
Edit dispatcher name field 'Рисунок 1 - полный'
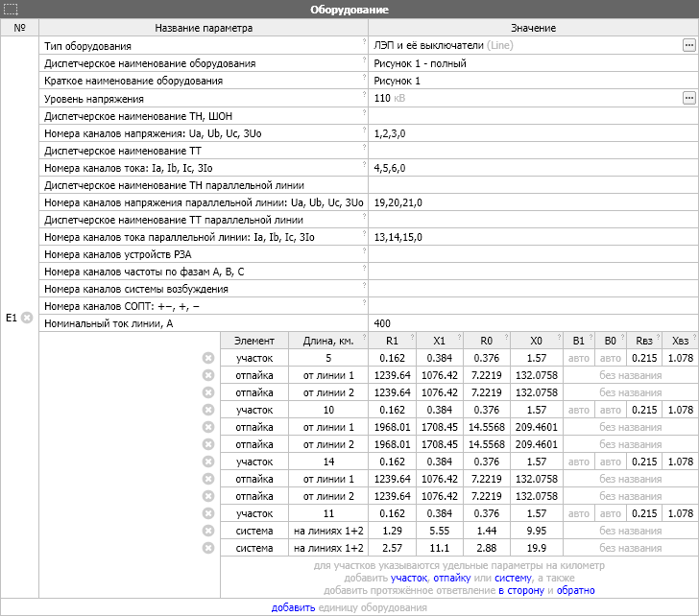click(533, 63)
